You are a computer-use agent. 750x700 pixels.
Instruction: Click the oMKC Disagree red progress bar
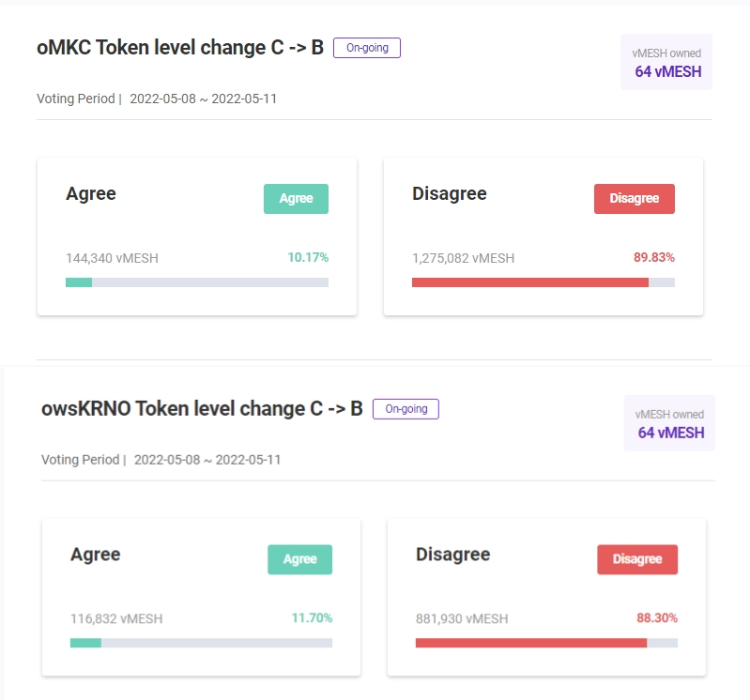pos(529,282)
